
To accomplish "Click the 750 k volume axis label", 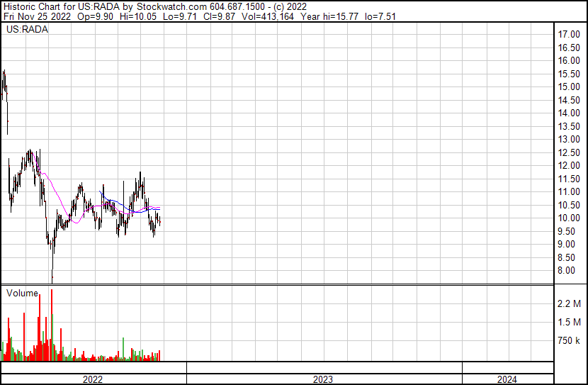I will (569, 341).
